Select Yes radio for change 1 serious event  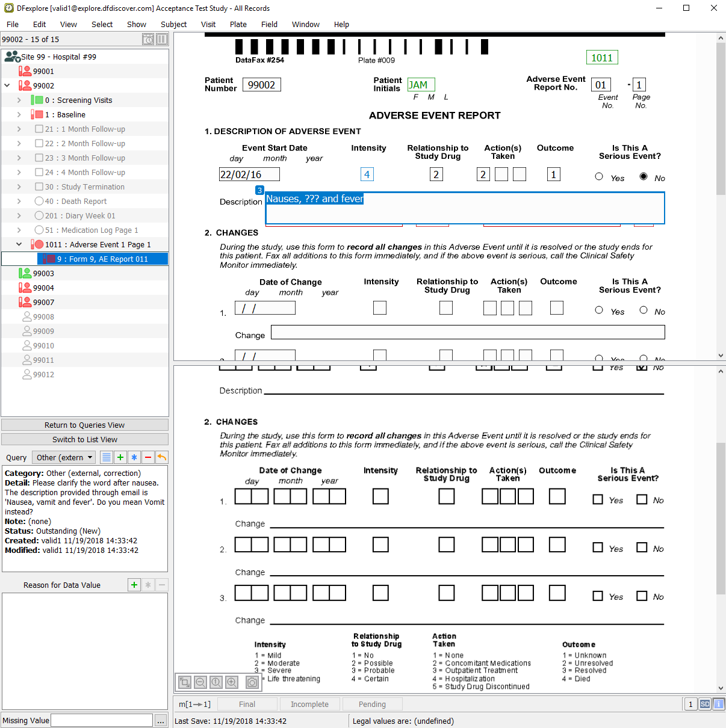point(599,310)
